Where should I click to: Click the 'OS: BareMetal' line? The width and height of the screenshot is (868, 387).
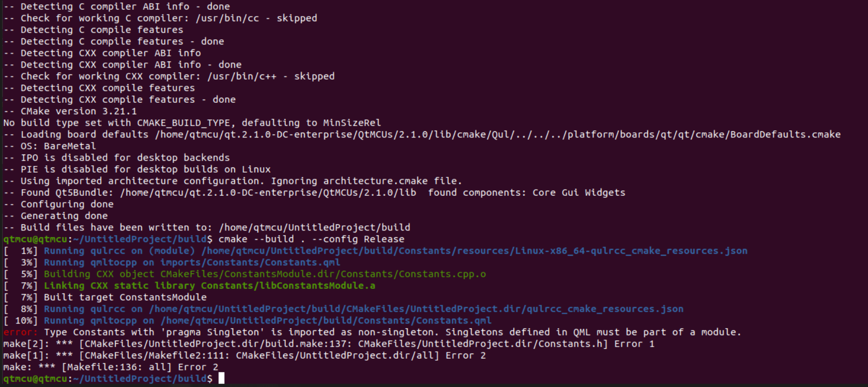click(x=58, y=146)
